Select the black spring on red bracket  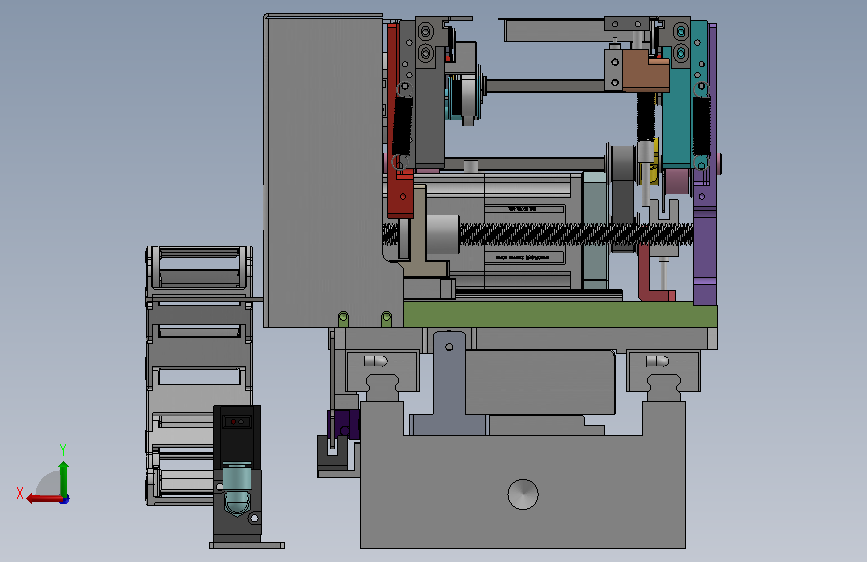403,126
